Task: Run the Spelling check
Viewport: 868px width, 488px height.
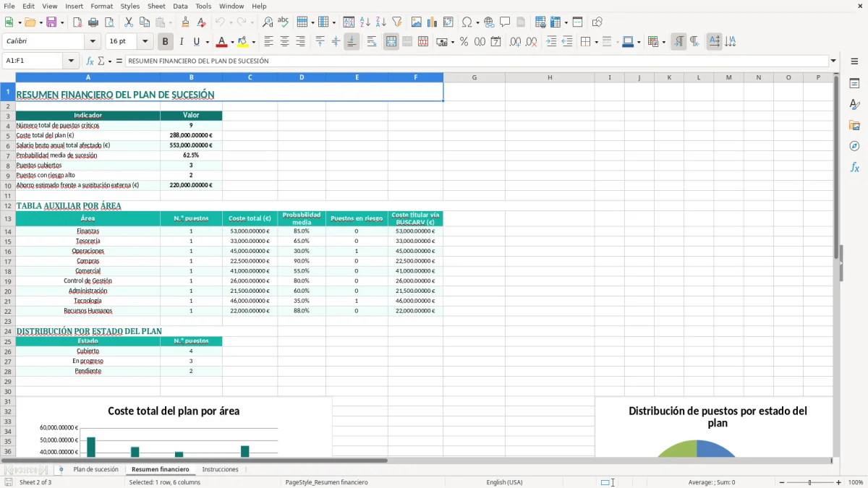Action: 284,22
